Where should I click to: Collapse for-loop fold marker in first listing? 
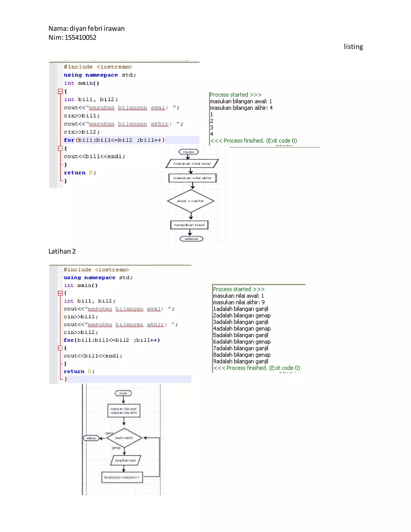click(x=60, y=148)
